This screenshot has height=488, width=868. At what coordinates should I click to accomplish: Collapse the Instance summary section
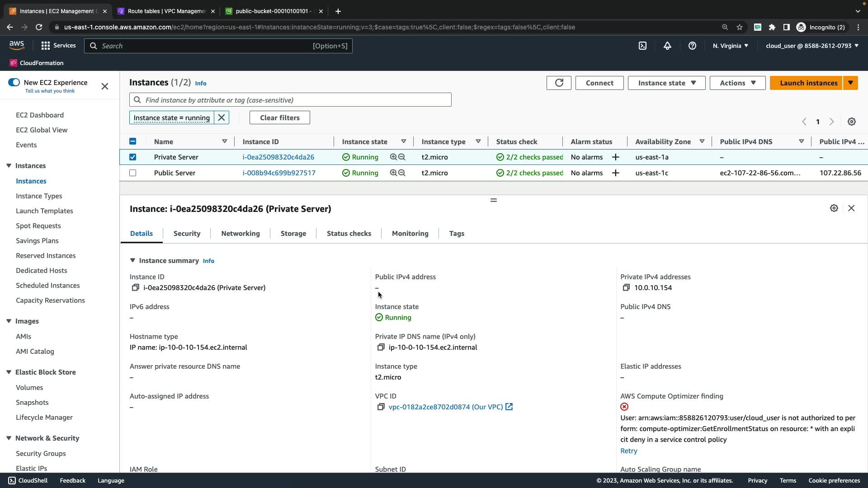pyautogui.click(x=132, y=261)
